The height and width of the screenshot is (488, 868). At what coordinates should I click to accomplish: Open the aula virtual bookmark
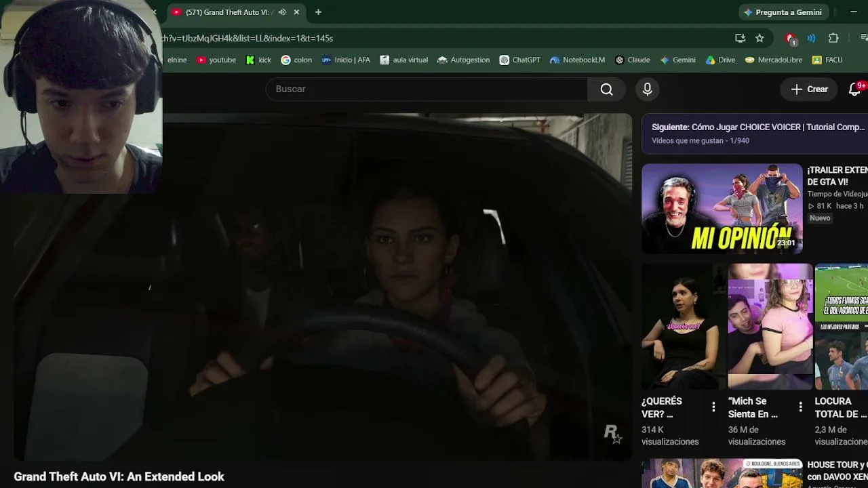click(403, 60)
